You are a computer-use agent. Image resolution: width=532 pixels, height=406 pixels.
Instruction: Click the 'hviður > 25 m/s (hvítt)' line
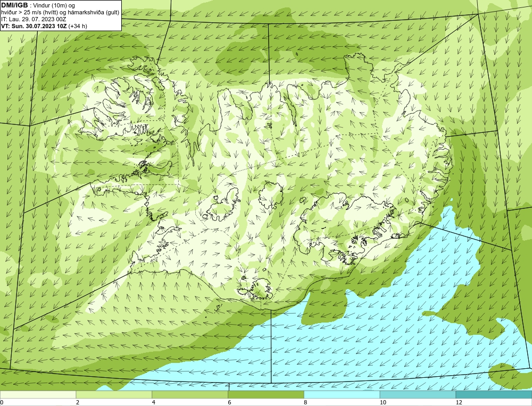(x=60, y=12)
